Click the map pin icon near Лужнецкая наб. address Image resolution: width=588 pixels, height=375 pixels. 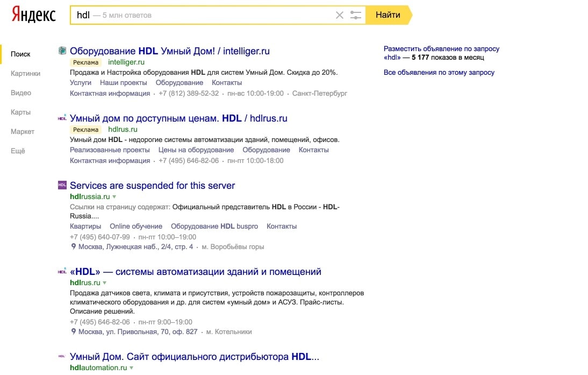tap(74, 246)
